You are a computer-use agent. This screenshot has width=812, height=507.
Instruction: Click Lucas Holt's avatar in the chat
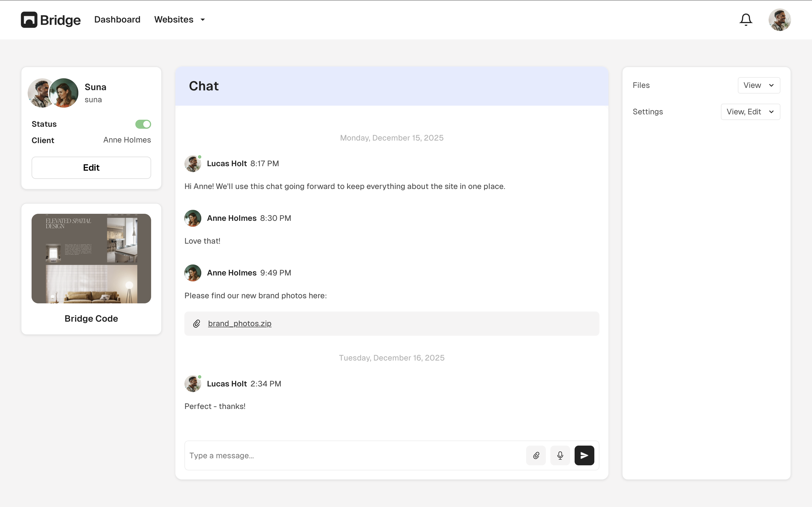(x=193, y=163)
